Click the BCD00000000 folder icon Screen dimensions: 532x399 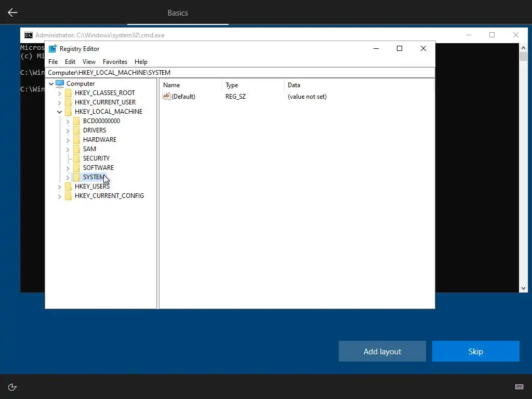77,121
